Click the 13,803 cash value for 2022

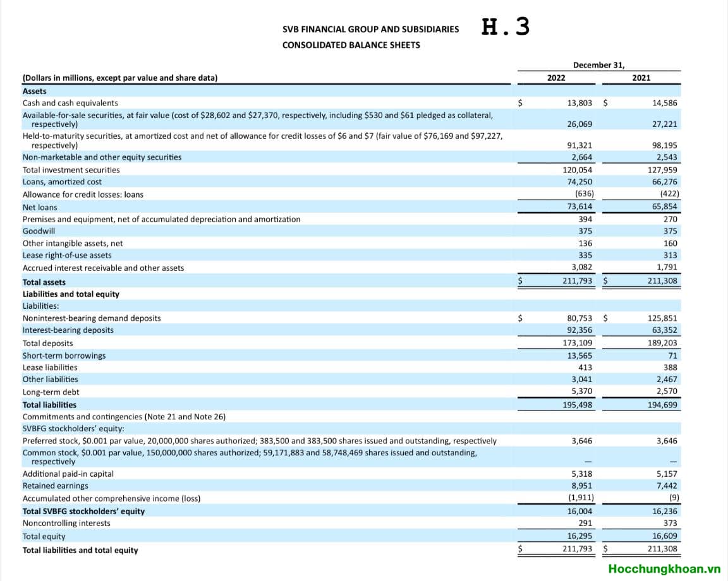coord(579,103)
